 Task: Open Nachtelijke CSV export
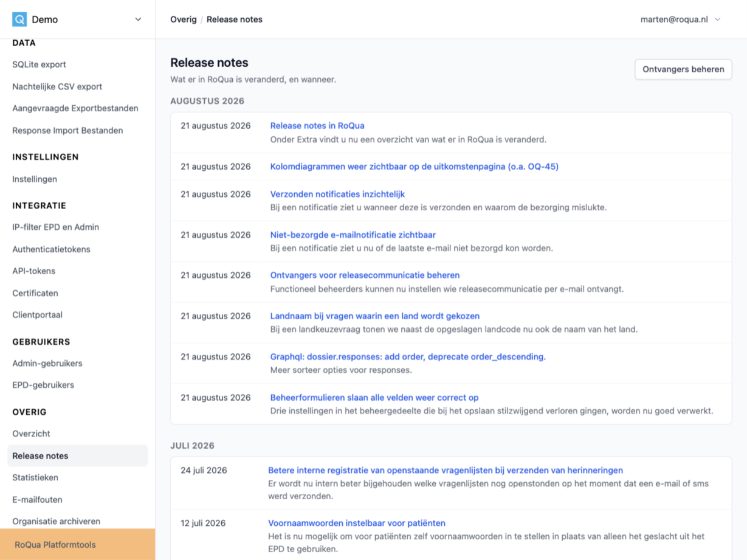click(57, 86)
